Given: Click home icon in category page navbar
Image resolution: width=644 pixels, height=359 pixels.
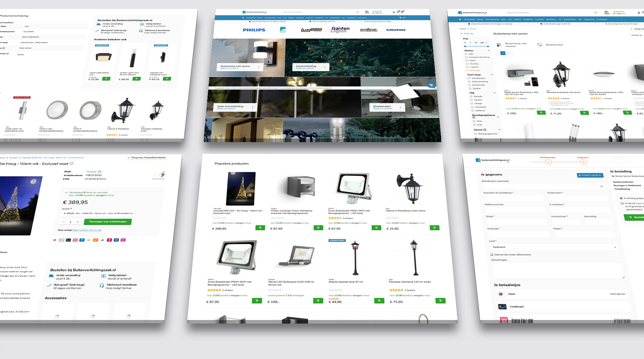Looking at the screenshot, I should (x=459, y=19).
